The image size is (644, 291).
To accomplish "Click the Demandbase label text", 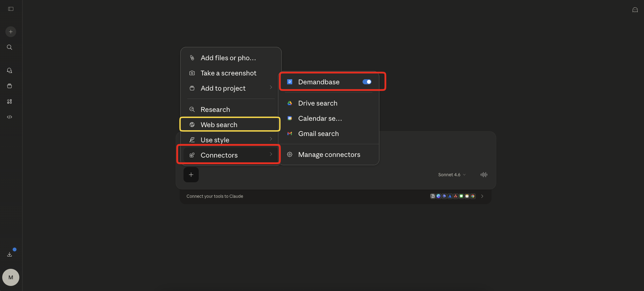I will [319, 82].
